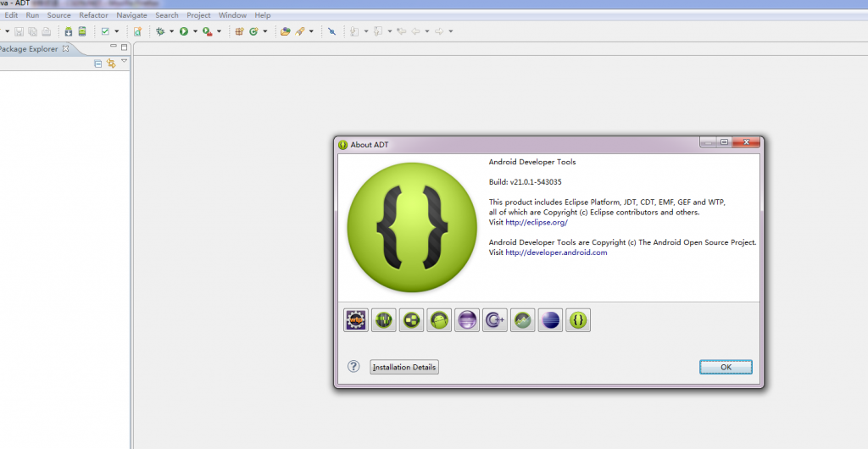Click the New Java Package icon
The image size is (868, 449).
(x=240, y=31)
